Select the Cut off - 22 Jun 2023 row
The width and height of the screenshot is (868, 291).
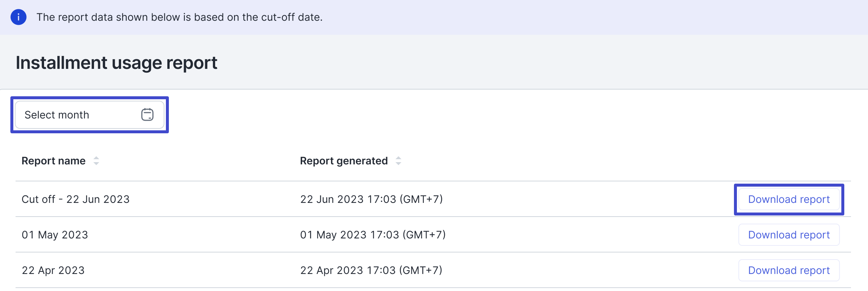click(76, 199)
